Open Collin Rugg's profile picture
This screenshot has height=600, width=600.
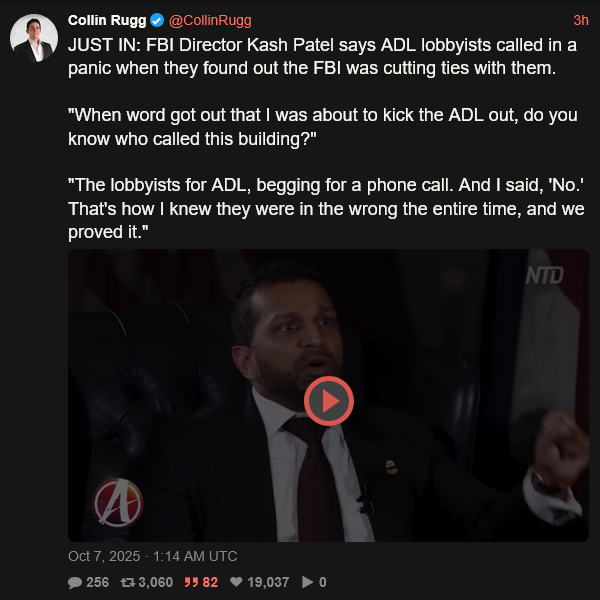click(x=34, y=38)
